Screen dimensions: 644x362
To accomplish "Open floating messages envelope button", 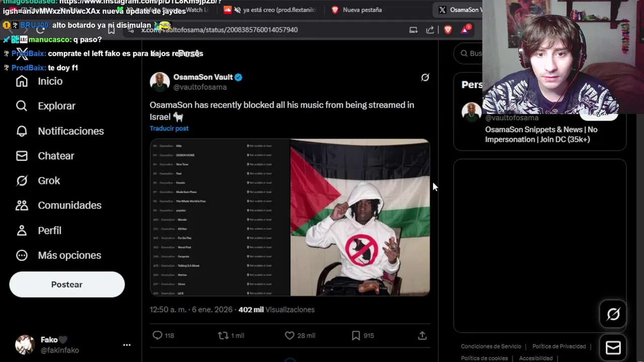I will click(613, 348).
